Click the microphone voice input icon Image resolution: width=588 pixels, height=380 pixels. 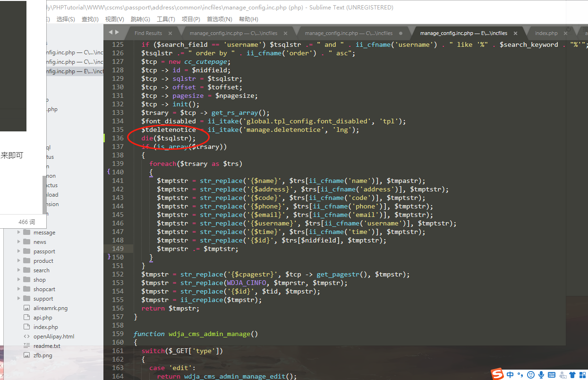click(541, 375)
